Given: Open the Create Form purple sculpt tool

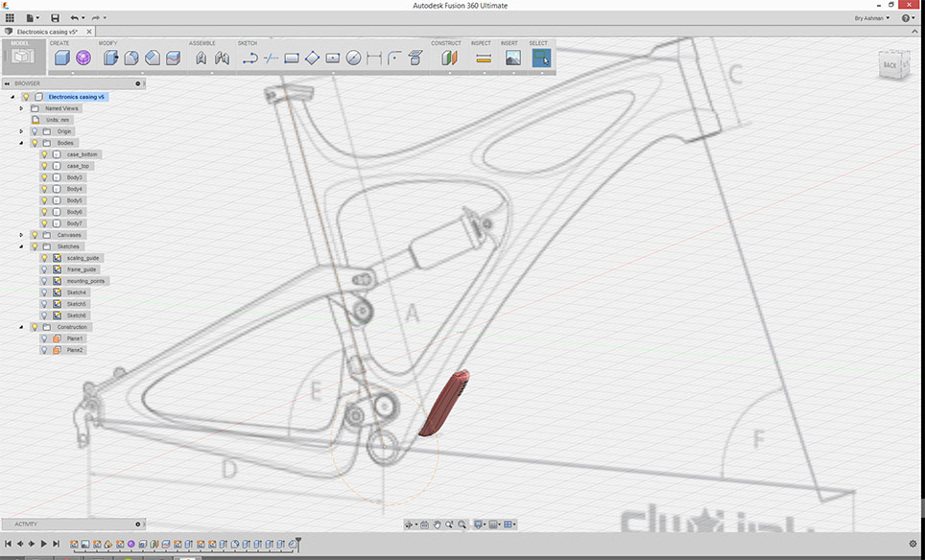Looking at the screenshot, I should coord(83,58).
